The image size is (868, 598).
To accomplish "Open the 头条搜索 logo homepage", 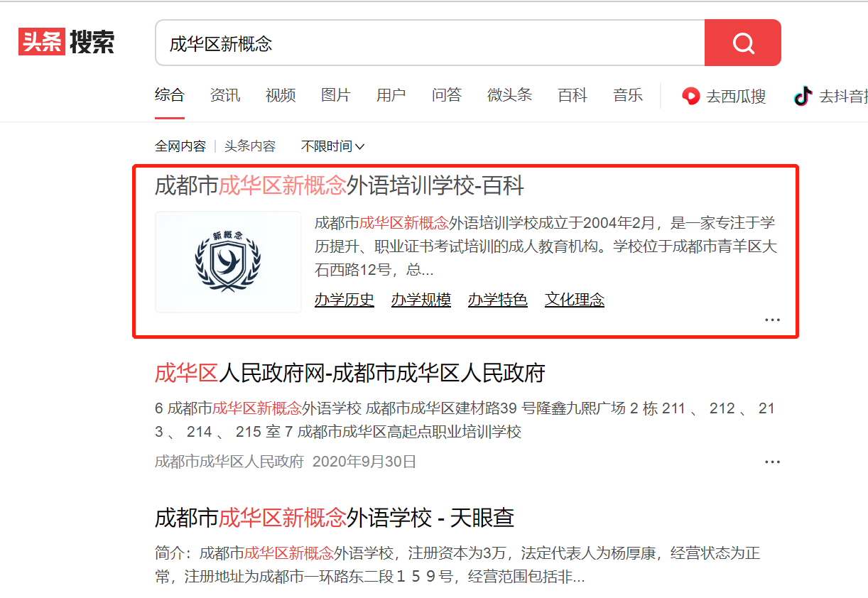I will click(66, 42).
